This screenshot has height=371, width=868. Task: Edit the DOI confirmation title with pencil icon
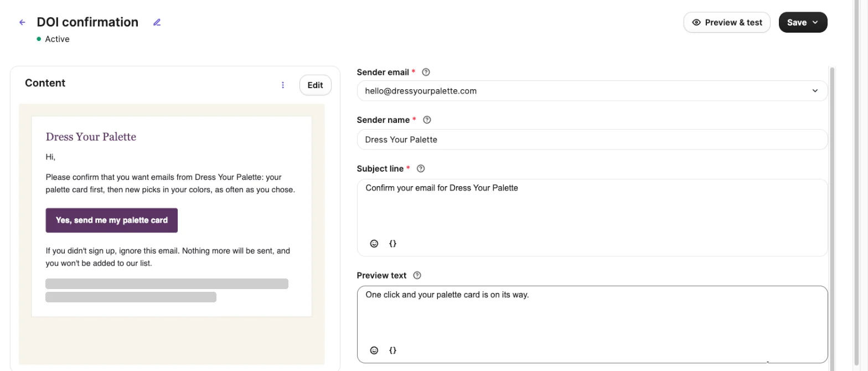point(157,22)
